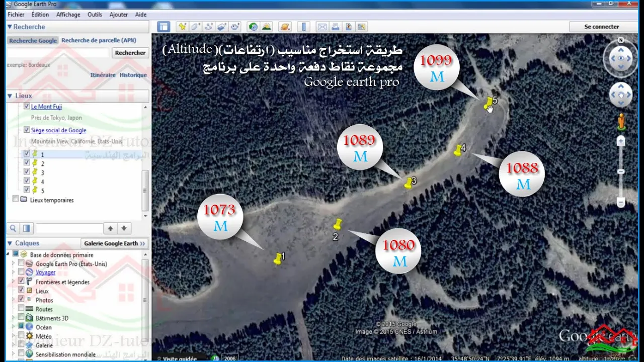Screen dimensions: 644x362
Task: Open the Itinéraire link
Action: point(103,75)
